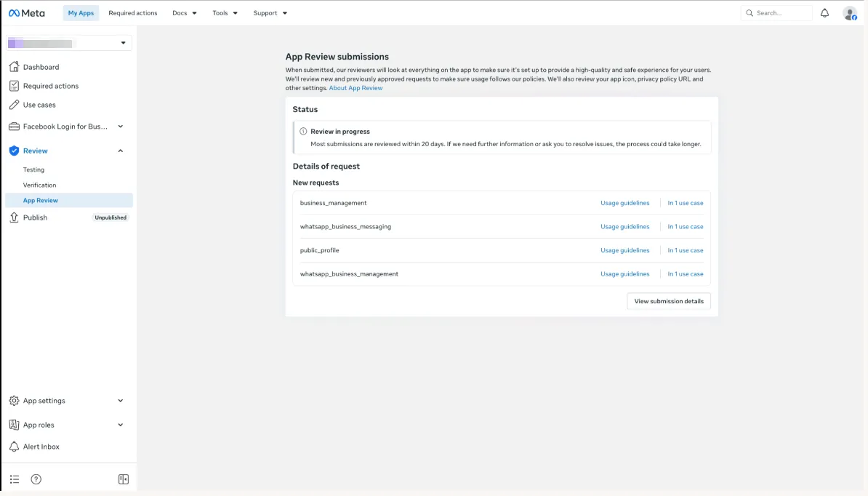Image resolution: width=868 pixels, height=496 pixels.
Task: Select the My Apps tab
Action: pyautogui.click(x=81, y=13)
